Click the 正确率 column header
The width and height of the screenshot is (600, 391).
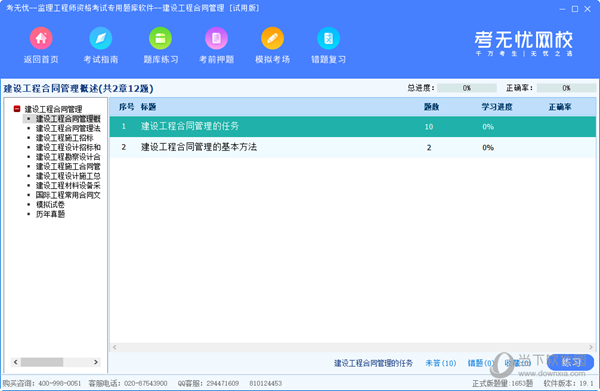[560, 107]
